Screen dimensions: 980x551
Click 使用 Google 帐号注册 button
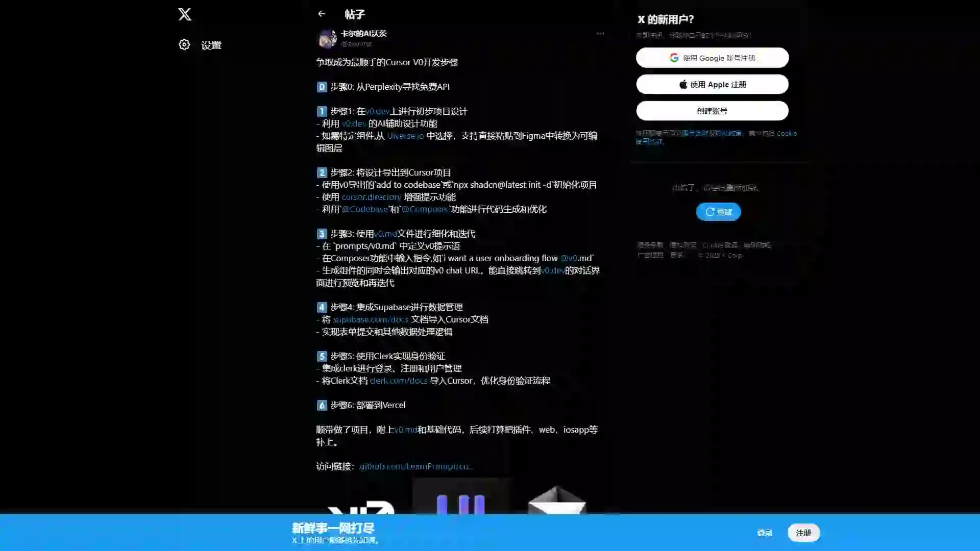click(x=712, y=57)
